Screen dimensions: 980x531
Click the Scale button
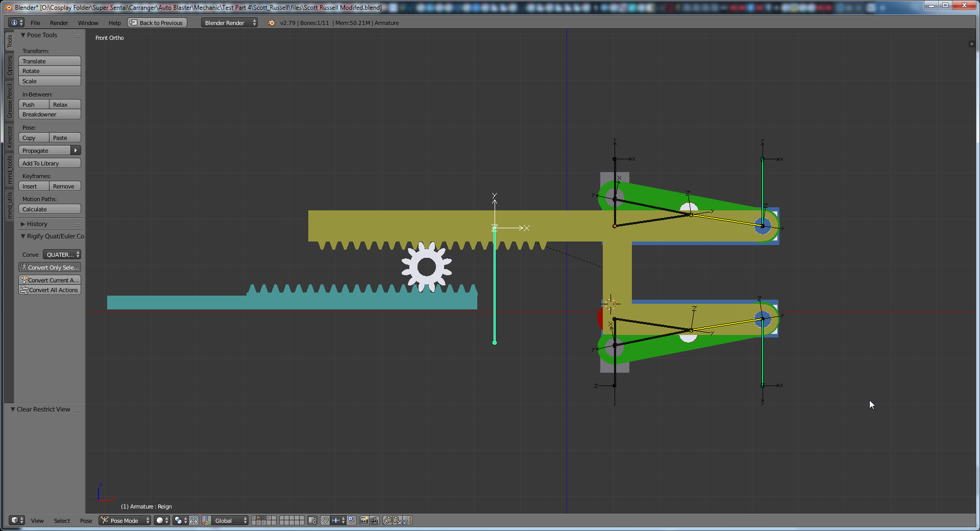[50, 81]
